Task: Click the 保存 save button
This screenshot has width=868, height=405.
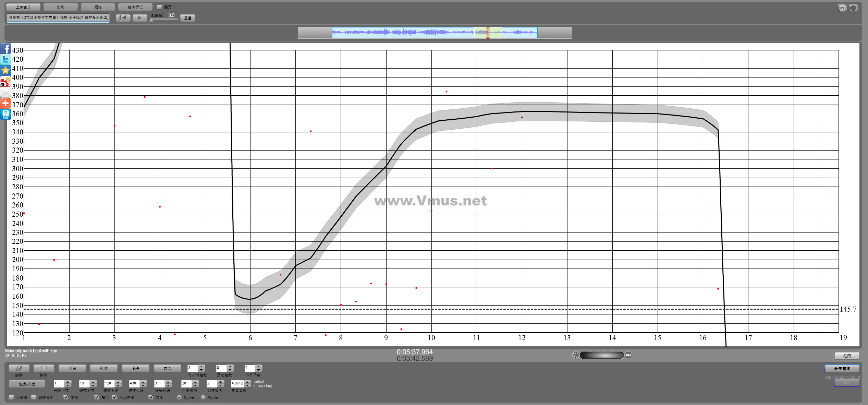Action: (136, 368)
